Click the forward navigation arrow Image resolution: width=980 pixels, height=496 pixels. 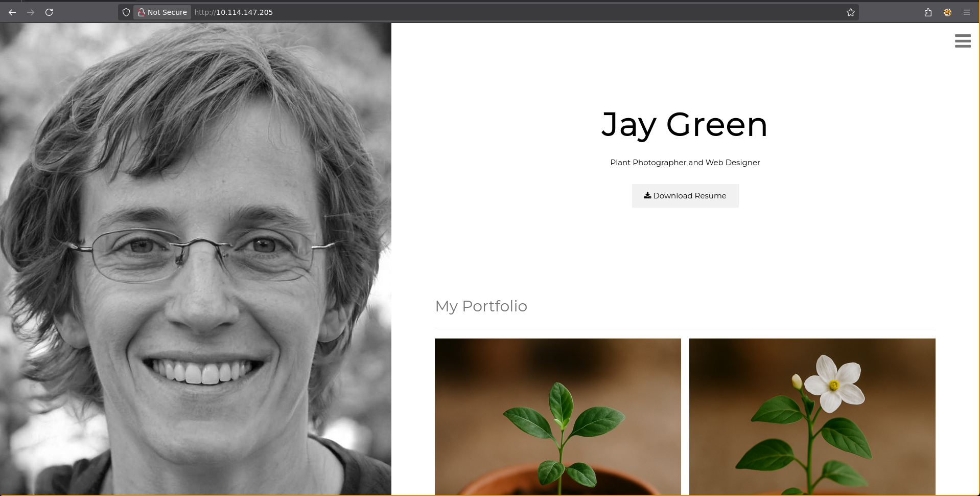31,12
